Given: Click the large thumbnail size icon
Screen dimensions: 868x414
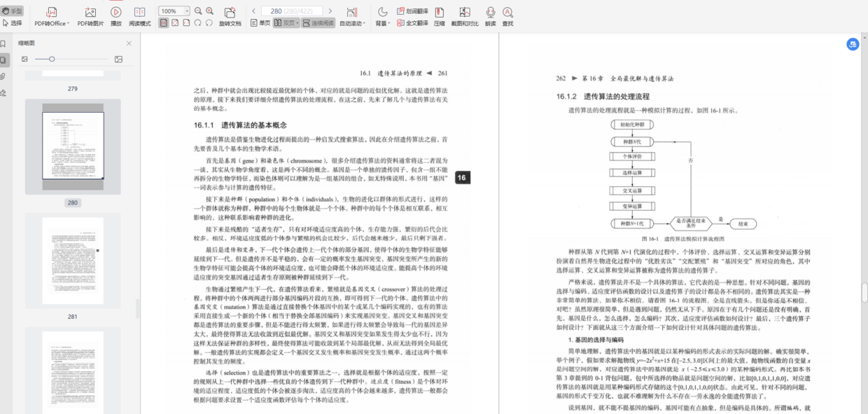Looking at the screenshot, I should [x=117, y=59].
